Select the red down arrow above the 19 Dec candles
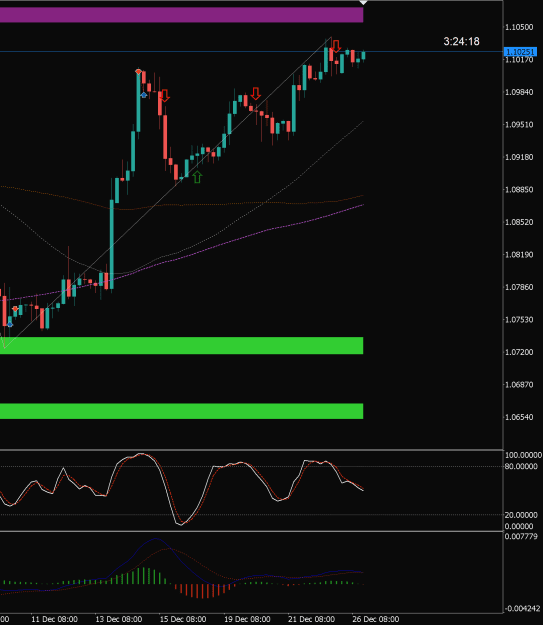 click(256, 94)
